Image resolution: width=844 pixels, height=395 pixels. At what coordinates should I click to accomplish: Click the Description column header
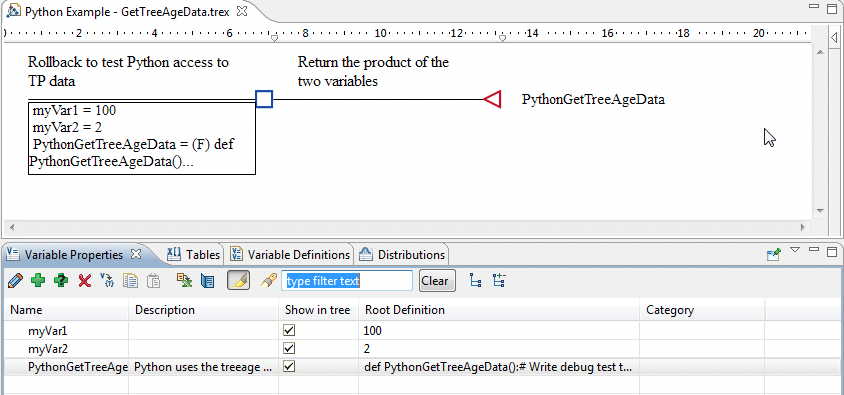coord(204,310)
